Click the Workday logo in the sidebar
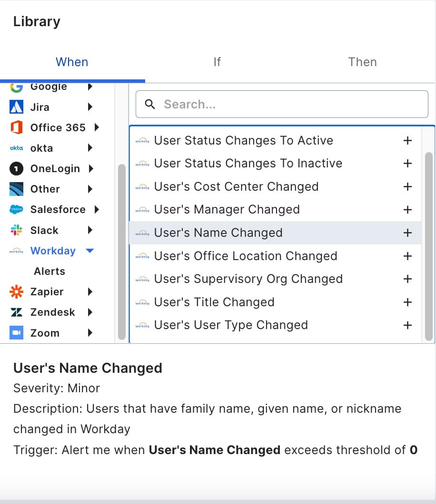 (x=16, y=251)
